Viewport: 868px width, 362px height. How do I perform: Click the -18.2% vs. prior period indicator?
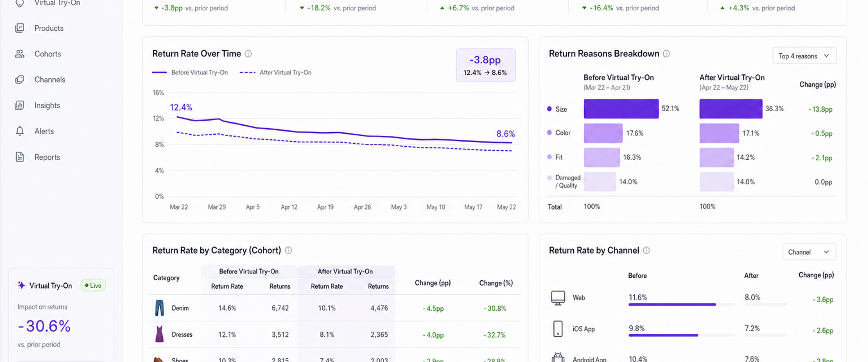pyautogui.click(x=338, y=8)
